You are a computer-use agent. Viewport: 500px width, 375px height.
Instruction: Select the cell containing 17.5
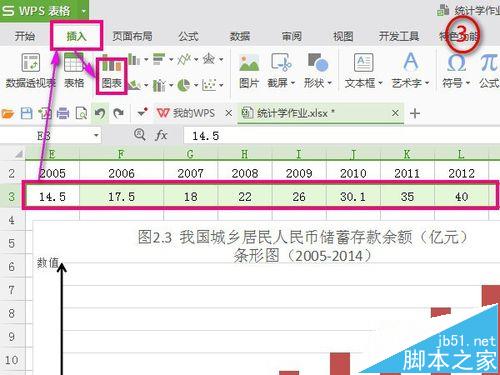(121, 197)
